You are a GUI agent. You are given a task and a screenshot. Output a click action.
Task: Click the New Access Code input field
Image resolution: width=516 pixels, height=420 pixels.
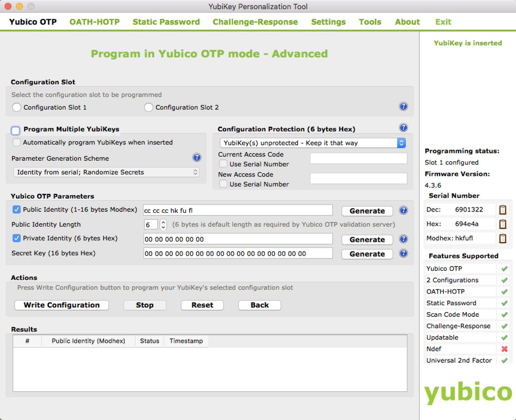pos(359,178)
